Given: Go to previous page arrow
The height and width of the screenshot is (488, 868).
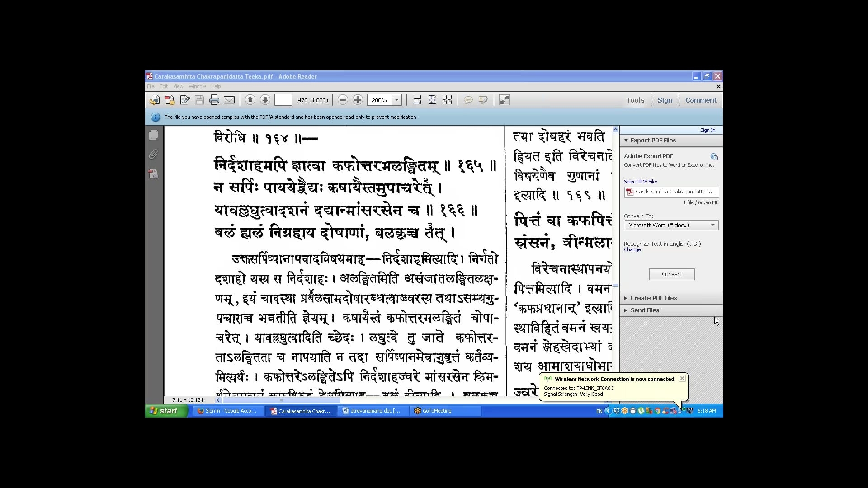Looking at the screenshot, I should click(250, 100).
